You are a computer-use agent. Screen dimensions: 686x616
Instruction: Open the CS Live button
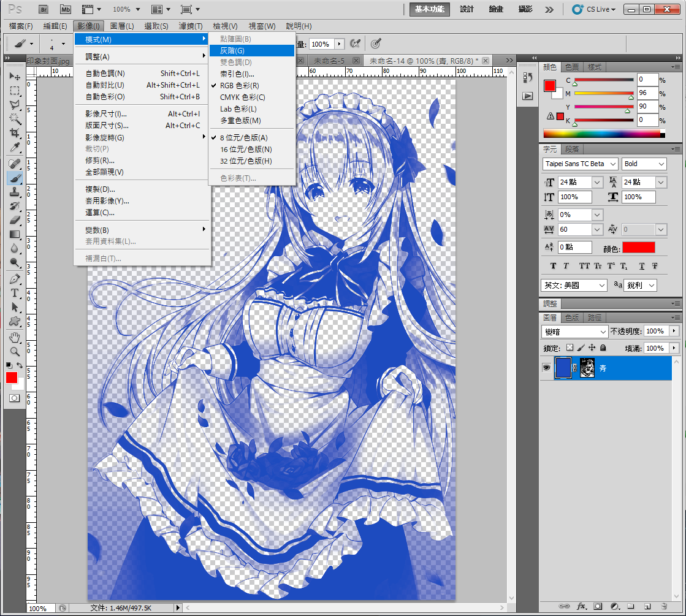point(594,9)
